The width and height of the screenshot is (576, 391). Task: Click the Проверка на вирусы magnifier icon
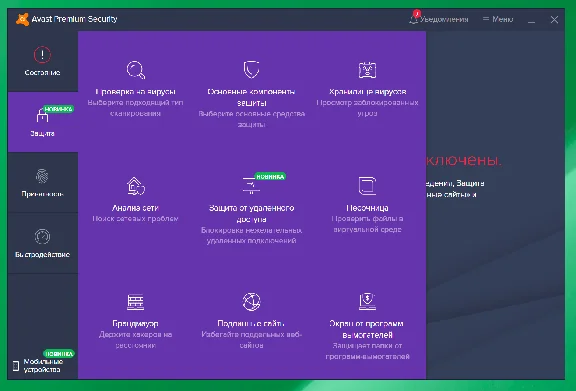tap(136, 70)
